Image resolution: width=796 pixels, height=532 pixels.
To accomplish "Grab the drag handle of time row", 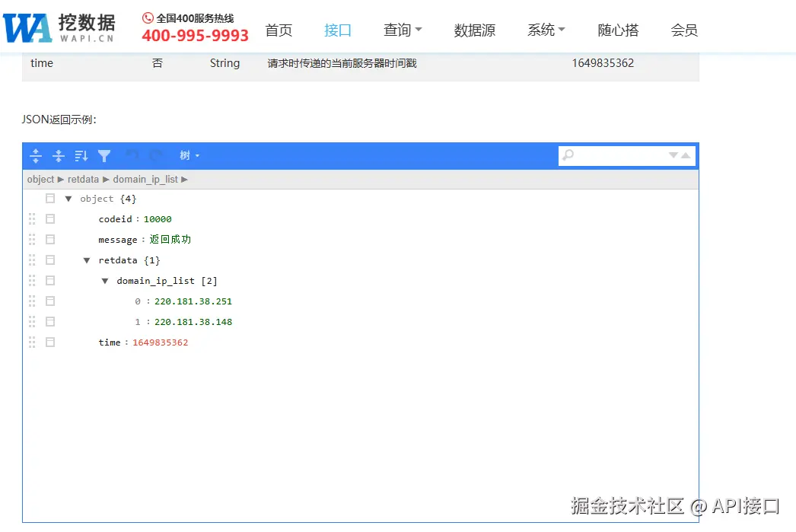I will (32, 342).
